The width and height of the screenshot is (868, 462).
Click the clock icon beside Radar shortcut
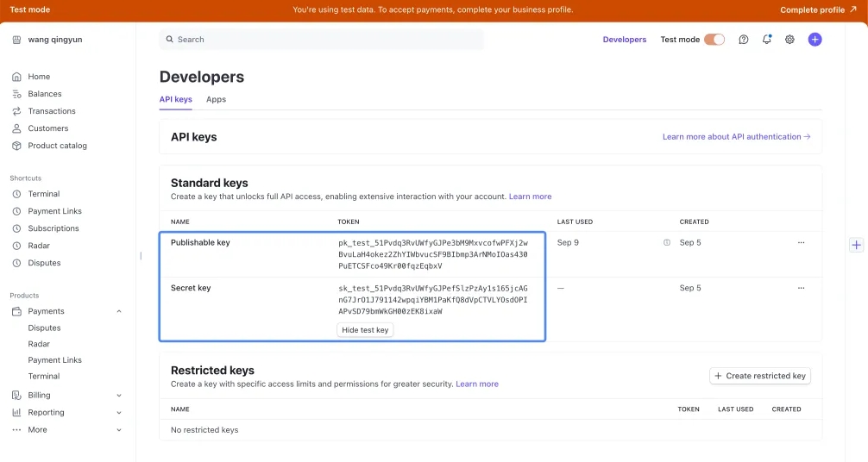pos(16,246)
